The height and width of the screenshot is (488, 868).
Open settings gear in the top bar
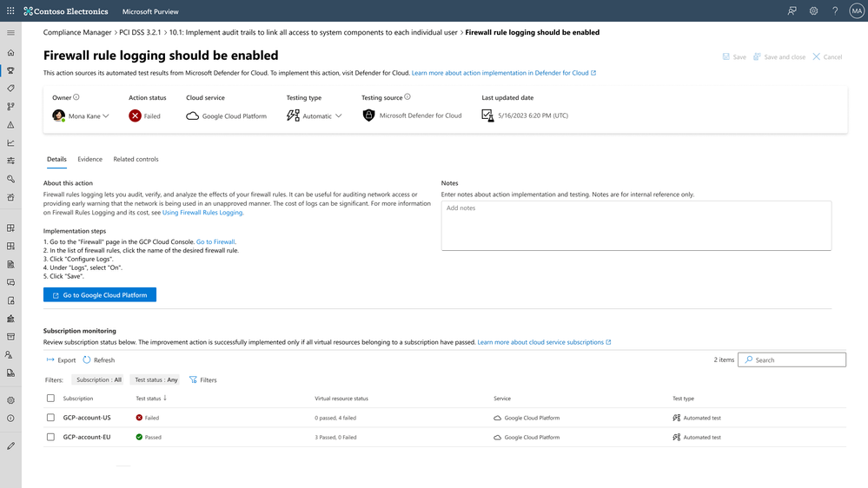pos(813,11)
